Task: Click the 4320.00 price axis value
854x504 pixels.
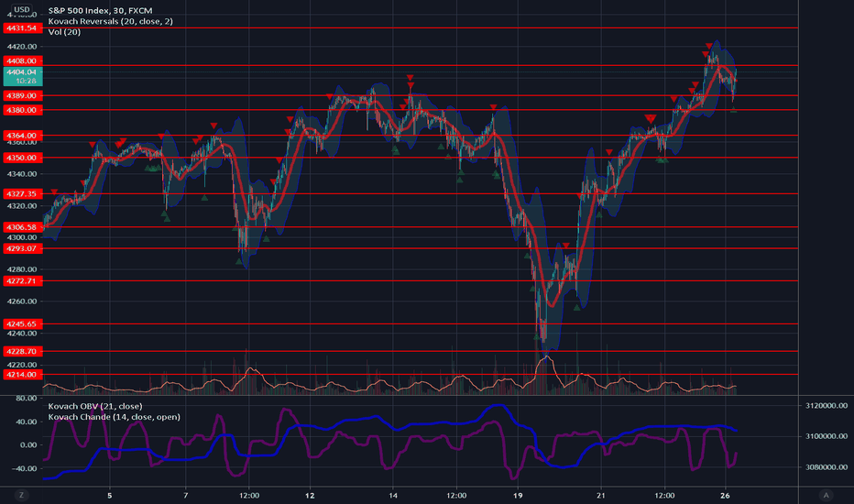Action: 22,206
